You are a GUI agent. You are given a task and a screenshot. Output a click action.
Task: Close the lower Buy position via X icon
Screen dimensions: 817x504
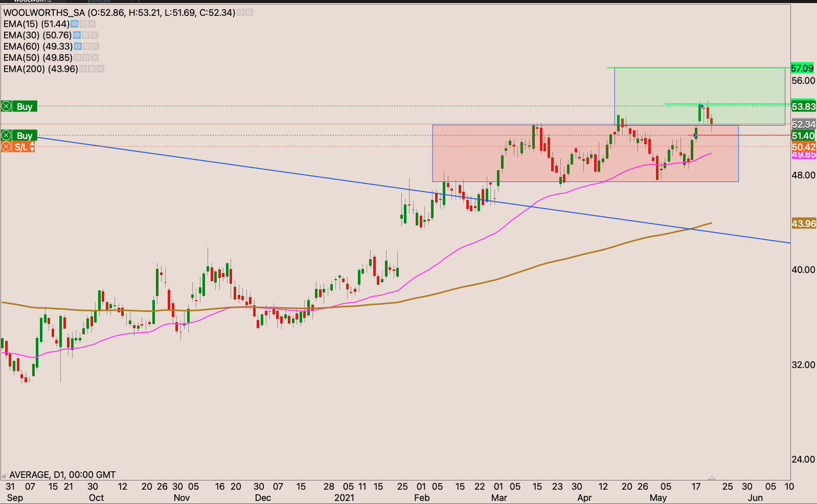pyautogui.click(x=6, y=135)
